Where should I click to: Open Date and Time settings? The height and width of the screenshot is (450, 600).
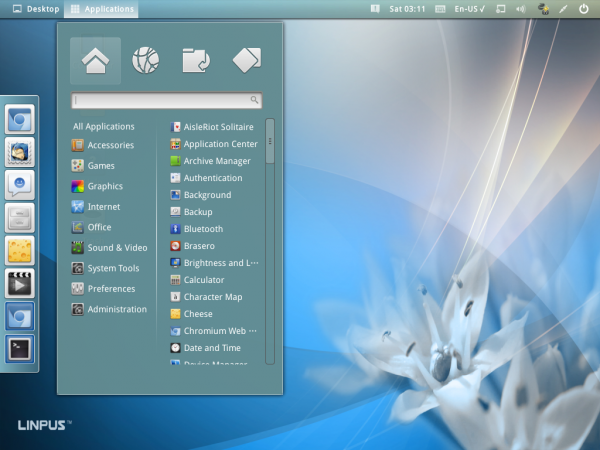[205, 348]
